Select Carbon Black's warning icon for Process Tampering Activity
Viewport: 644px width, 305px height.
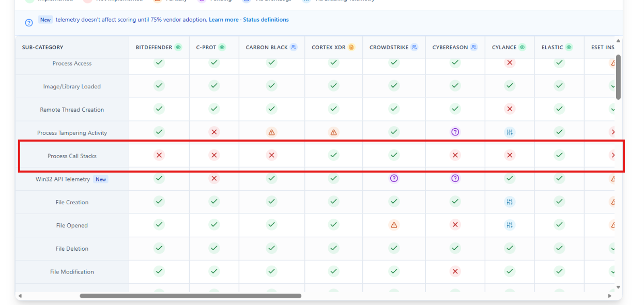tap(272, 132)
